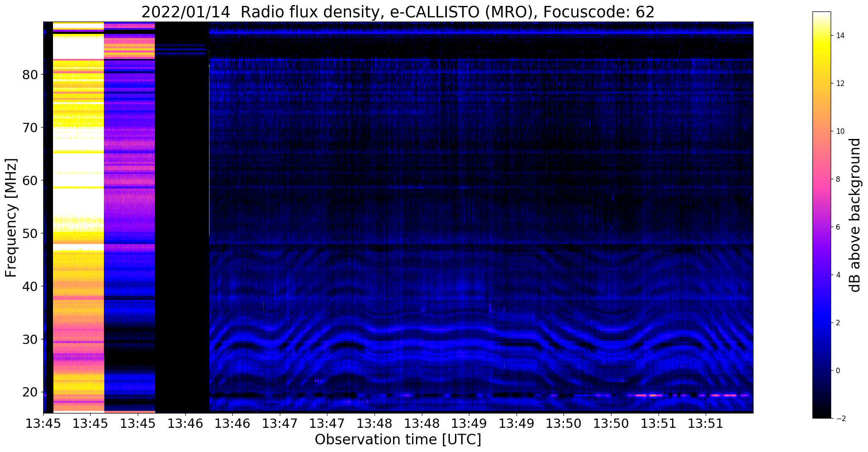Screen dimensions: 868x452
Task: Click the 'dB above background' colorbar label
Action: [x=855, y=215]
